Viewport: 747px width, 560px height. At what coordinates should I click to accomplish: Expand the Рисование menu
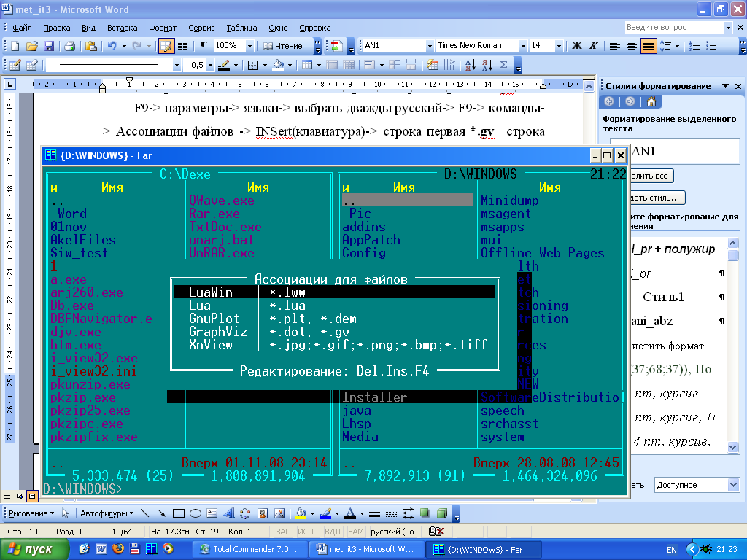31,513
